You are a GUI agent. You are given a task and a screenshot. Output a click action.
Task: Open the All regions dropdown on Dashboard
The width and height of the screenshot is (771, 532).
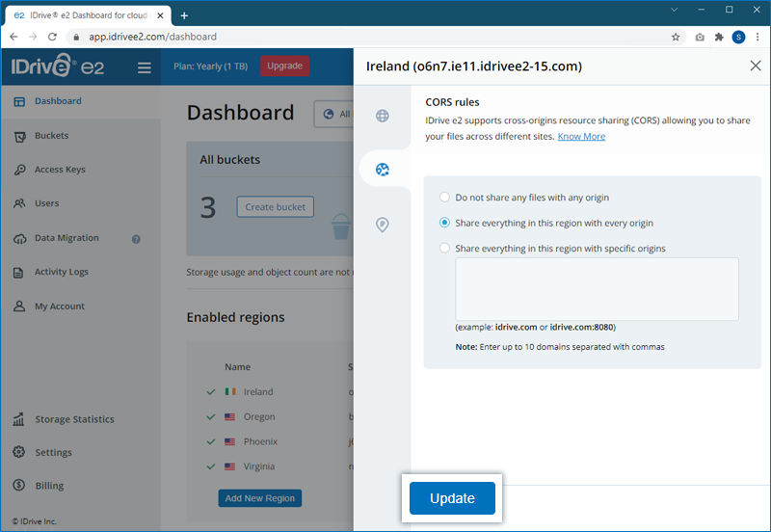pos(333,114)
